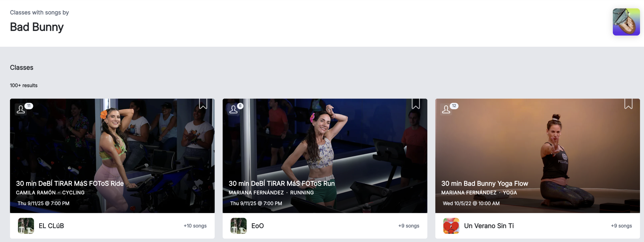Click the EoO song title
Viewport: 644px width, 242px height.
(258, 226)
